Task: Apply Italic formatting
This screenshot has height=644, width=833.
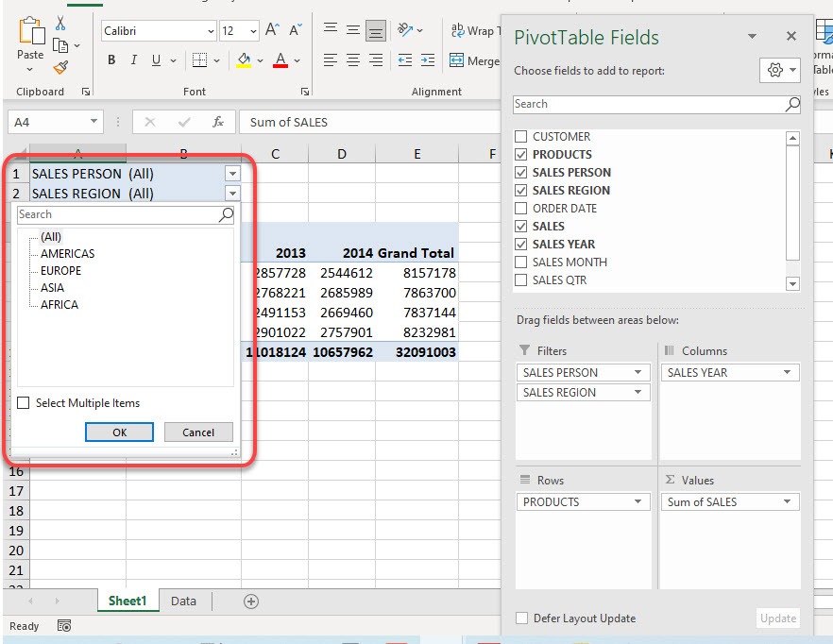Action: point(134,60)
